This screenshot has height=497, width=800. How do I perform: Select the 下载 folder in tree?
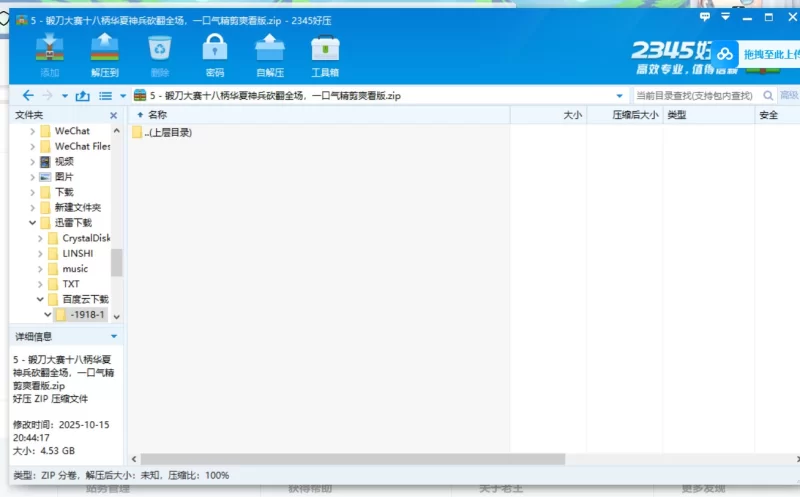click(64, 192)
